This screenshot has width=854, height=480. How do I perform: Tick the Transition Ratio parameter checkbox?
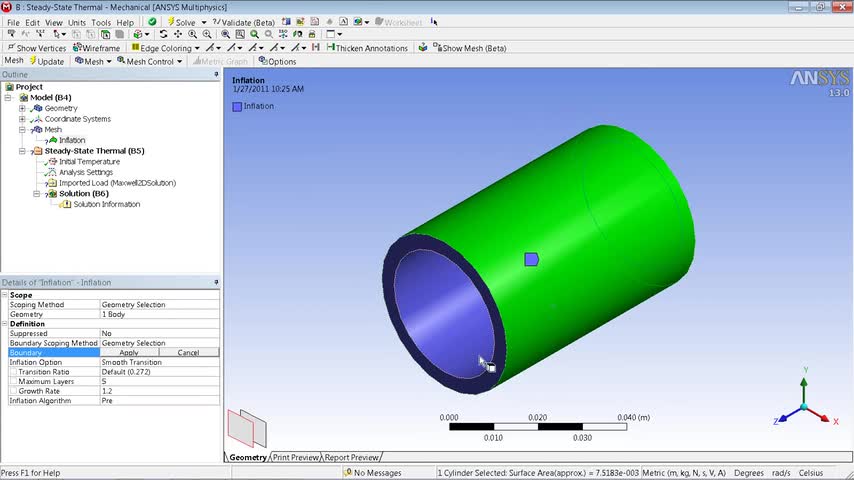pyautogui.click(x=14, y=372)
